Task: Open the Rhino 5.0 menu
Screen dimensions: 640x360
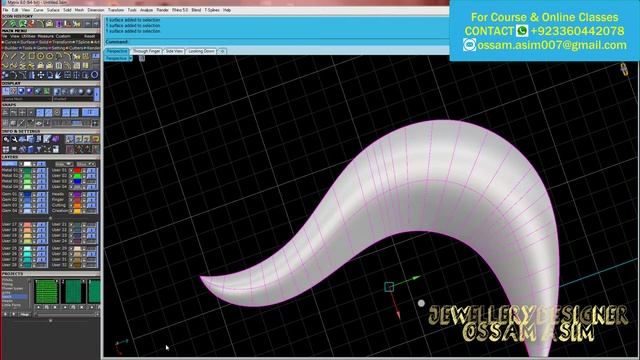Action: click(180, 10)
